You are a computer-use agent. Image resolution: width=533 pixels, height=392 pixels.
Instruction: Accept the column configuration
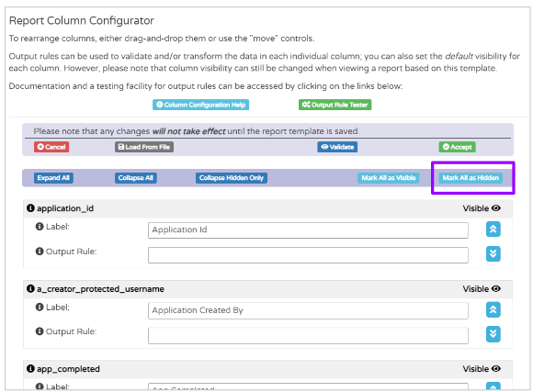click(458, 147)
